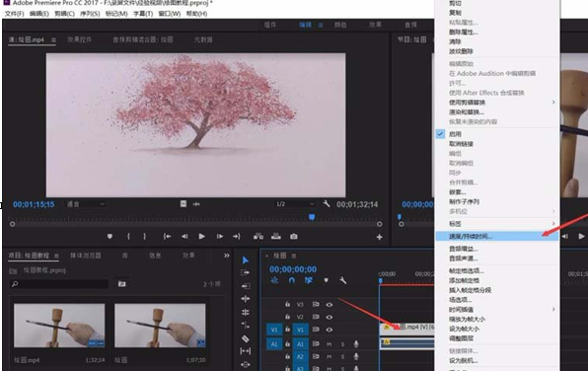The image size is (588, 371).
Task: Open source monitor zoom level dropdown
Action: tap(86, 204)
